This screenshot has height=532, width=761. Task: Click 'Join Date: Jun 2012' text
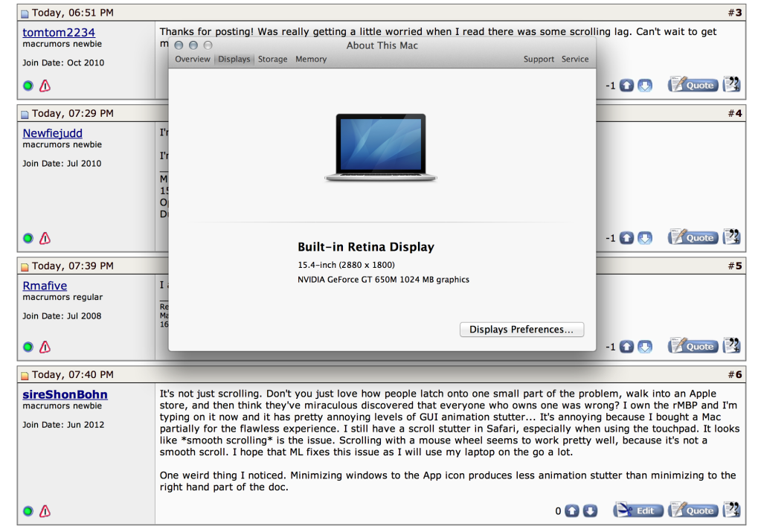click(63, 425)
